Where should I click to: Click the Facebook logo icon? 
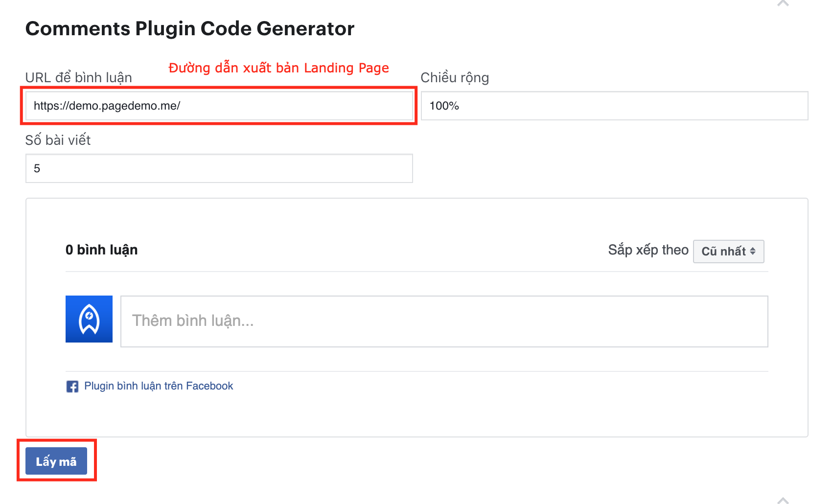[72, 387]
